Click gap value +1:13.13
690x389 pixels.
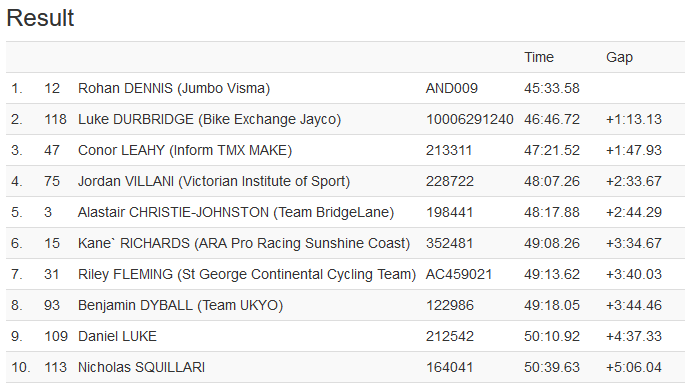pos(634,119)
